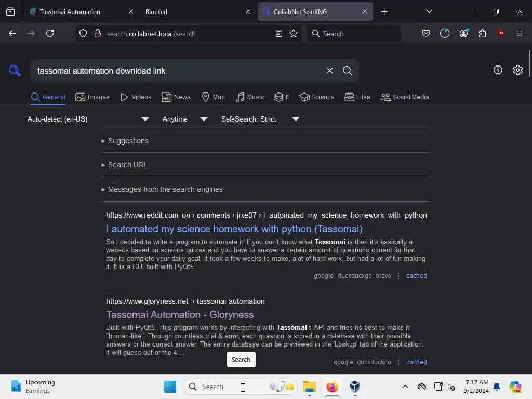Switch to the Files category
This screenshot has width=532, height=399.
click(357, 97)
